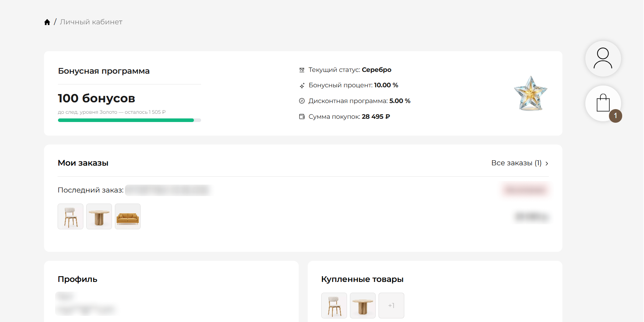Click the current status icon next to Серебро

coord(302,70)
